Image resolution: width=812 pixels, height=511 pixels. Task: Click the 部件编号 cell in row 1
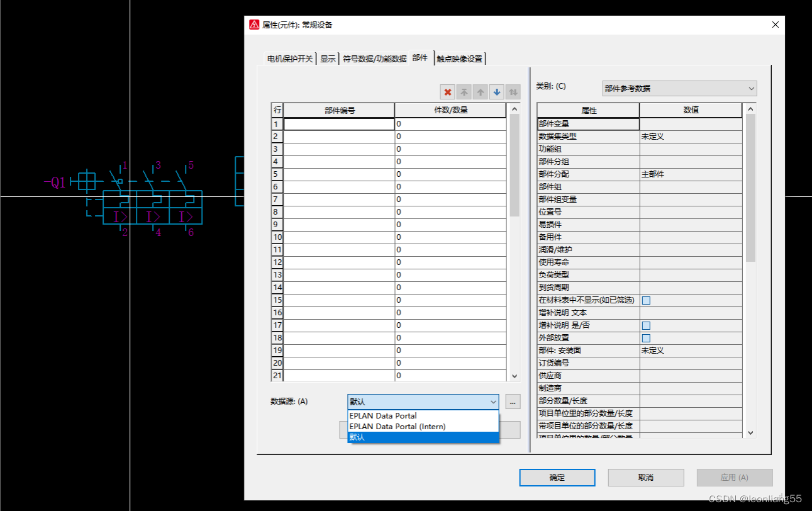click(339, 125)
